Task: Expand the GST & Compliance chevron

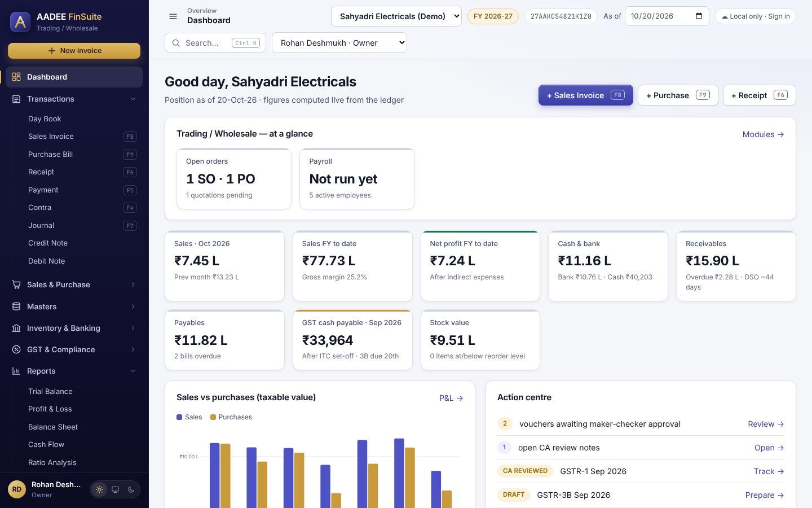Action: point(133,349)
